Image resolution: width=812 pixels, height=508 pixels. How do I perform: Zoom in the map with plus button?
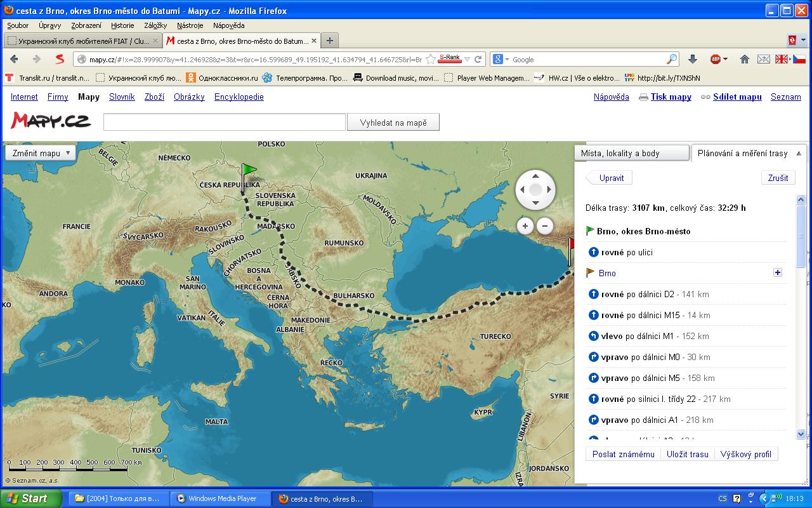coord(525,226)
